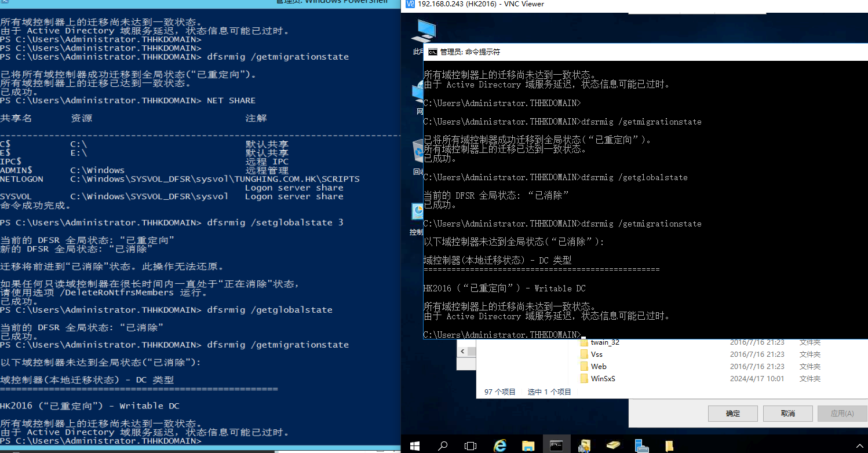868x453 pixels.
Task: Click the ADMIN$ share row in PowerShell
Action: tap(144, 170)
